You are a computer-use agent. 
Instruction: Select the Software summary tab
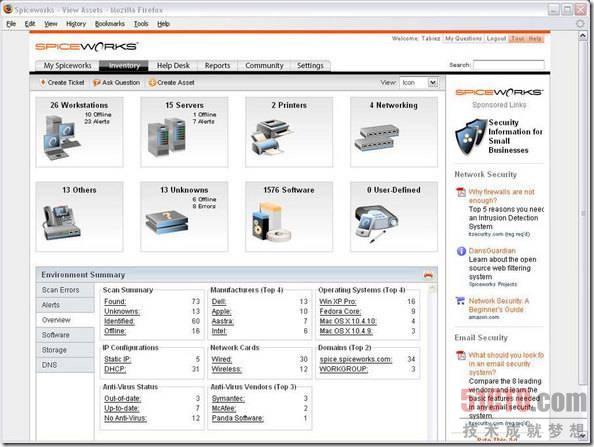[x=65, y=335]
